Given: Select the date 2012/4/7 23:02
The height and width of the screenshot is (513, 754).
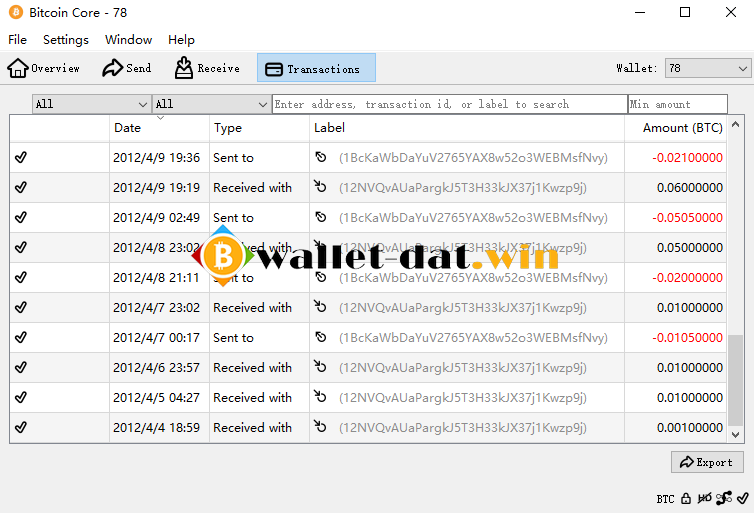Looking at the screenshot, I should coord(156,308).
